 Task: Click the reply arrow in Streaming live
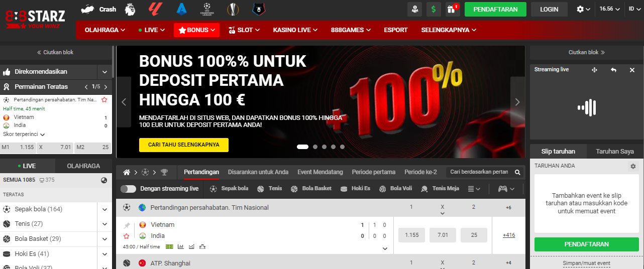[613, 70]
